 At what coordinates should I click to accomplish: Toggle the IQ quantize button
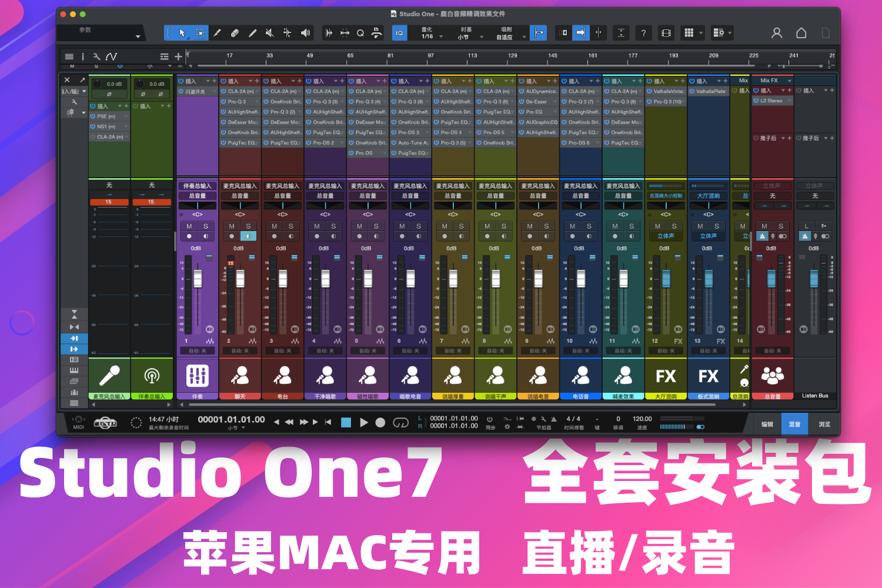point(399,33)
